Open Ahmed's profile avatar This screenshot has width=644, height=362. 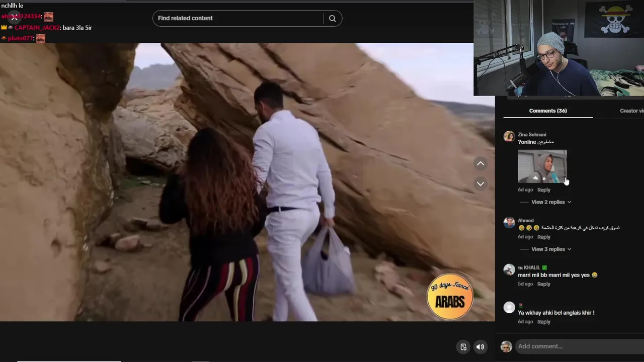click(509, 222)
